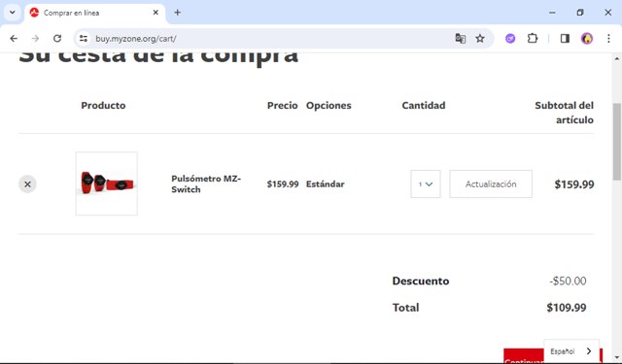Open the Pulsómetro MZ-Switch product link

[x=206, y=183]
